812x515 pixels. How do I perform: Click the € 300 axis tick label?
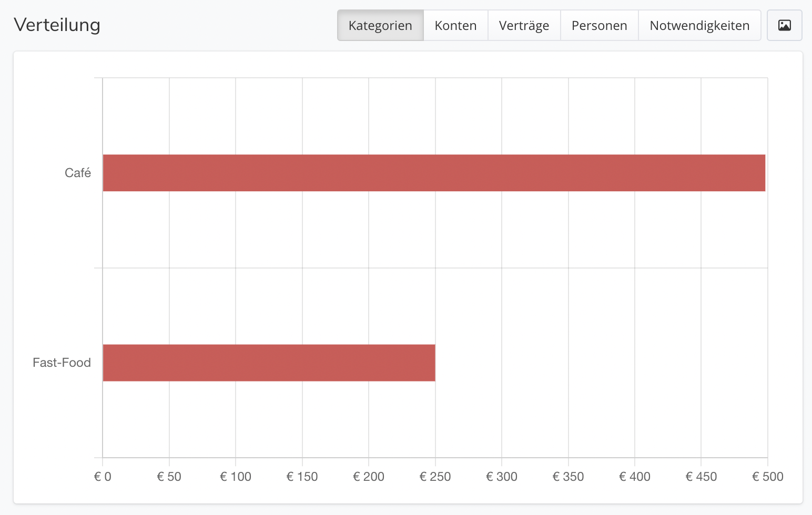point(502,477)
